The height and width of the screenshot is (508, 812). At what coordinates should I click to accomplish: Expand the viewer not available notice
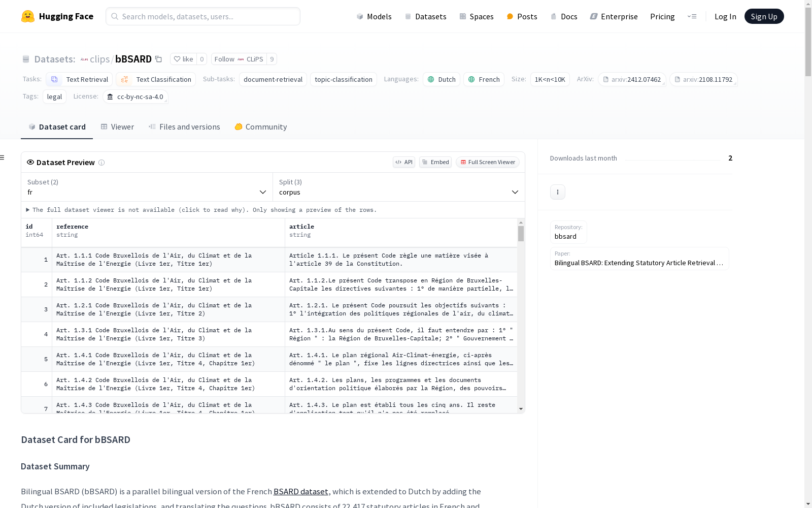(201, 210)
